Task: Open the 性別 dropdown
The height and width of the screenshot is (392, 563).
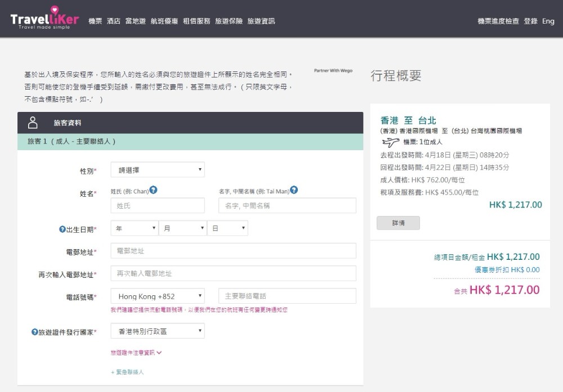Action: (158, 169)
